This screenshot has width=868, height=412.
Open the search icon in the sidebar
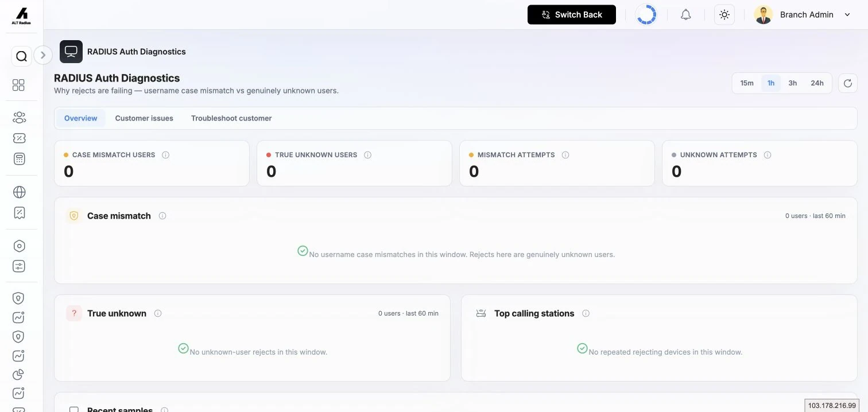21,56
